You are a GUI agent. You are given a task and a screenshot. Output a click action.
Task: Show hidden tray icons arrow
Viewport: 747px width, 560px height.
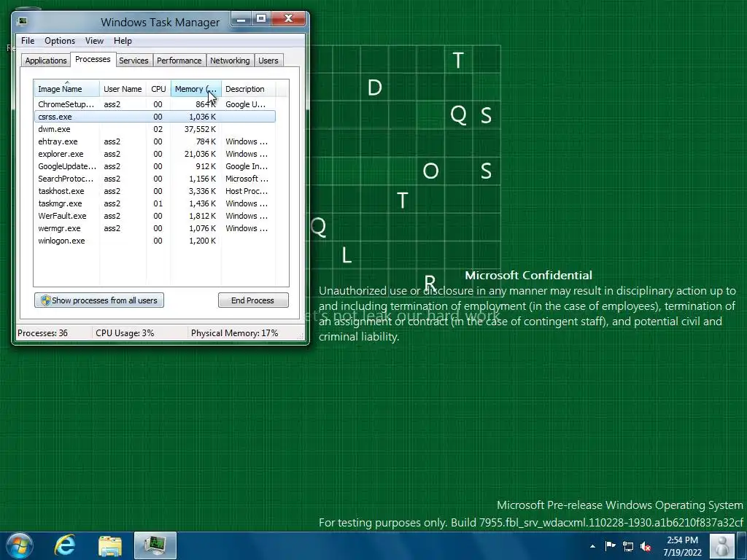[x=592, y=546]
